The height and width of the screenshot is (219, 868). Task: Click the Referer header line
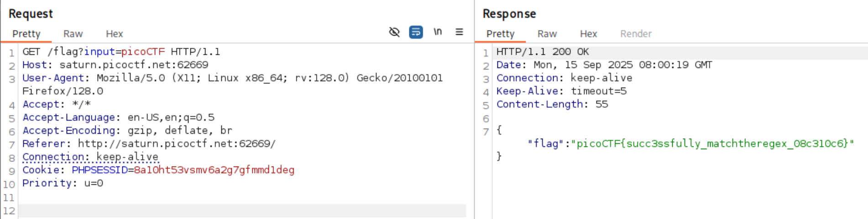[149, 144]
